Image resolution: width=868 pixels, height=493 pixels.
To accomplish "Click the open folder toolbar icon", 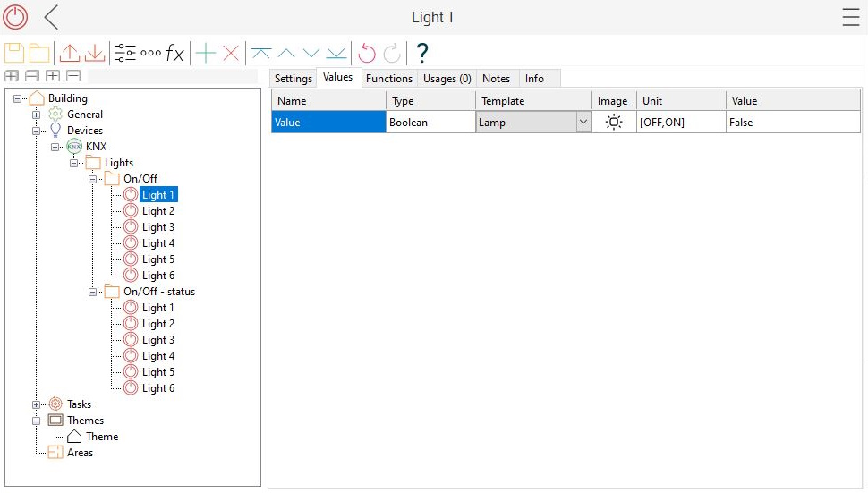I will (x=39, y=53).
